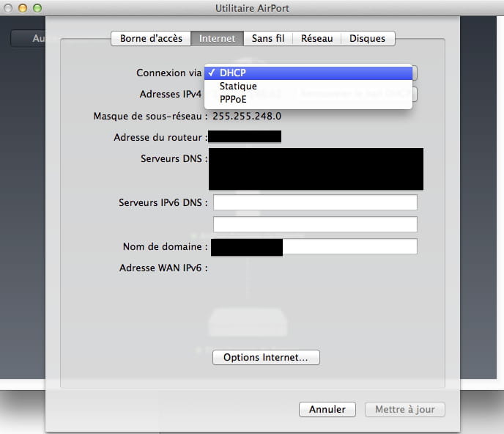Select Statique connection option
504x434 pixels.
click(308, 87)
